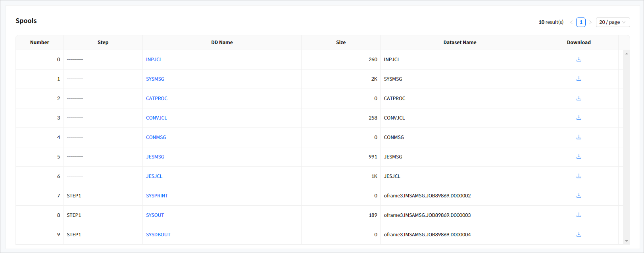Image resolution: width=644 pixels, height=253 pixels.
Task: Download the SYSOUT spool file
Action: tap(579, 215)
